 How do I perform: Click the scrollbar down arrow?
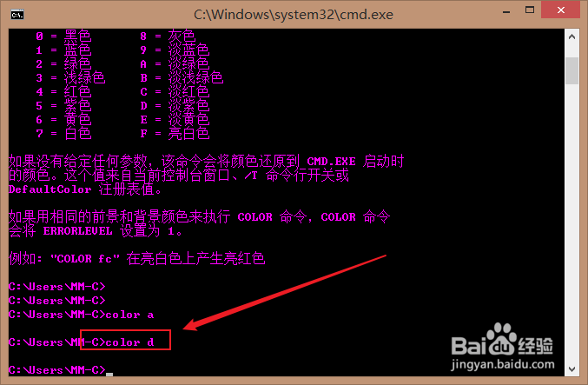571,368
